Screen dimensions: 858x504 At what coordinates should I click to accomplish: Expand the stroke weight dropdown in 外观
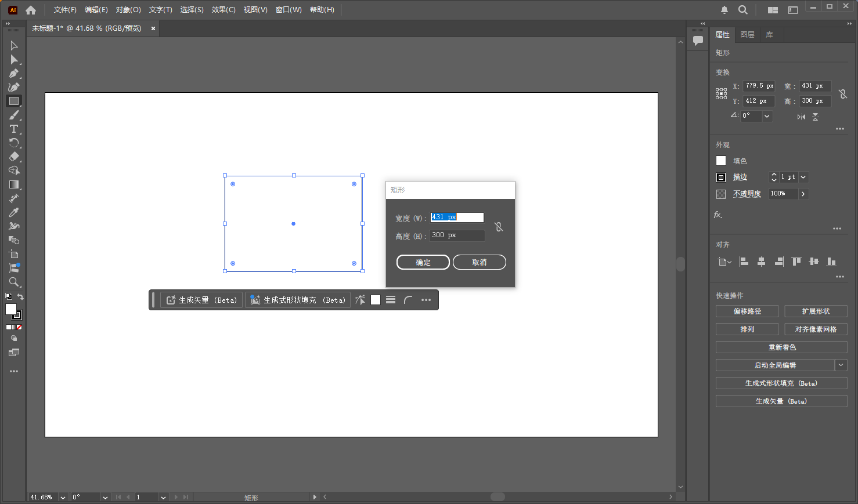803,177
